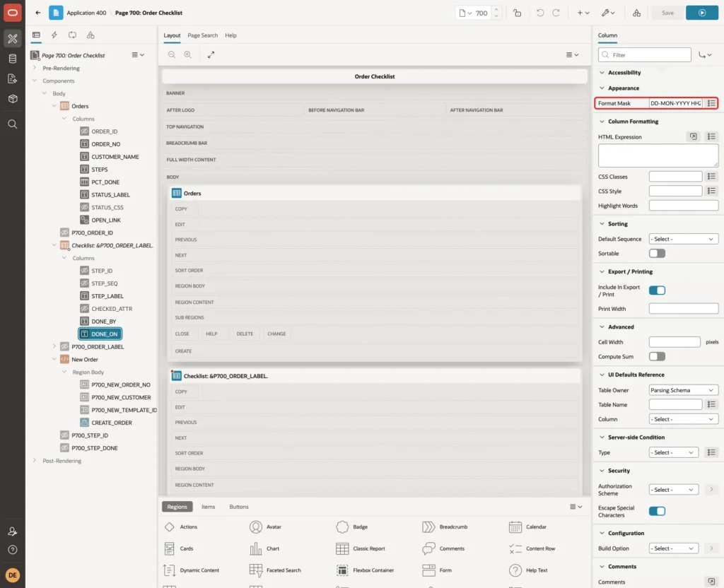Open the Create plus menu
This screenshot has height=588, width=724.
[x=583, y=13]
